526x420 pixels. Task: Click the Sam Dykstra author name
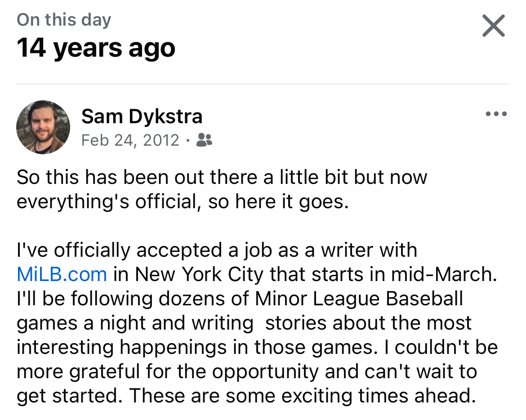coord(142,117)
